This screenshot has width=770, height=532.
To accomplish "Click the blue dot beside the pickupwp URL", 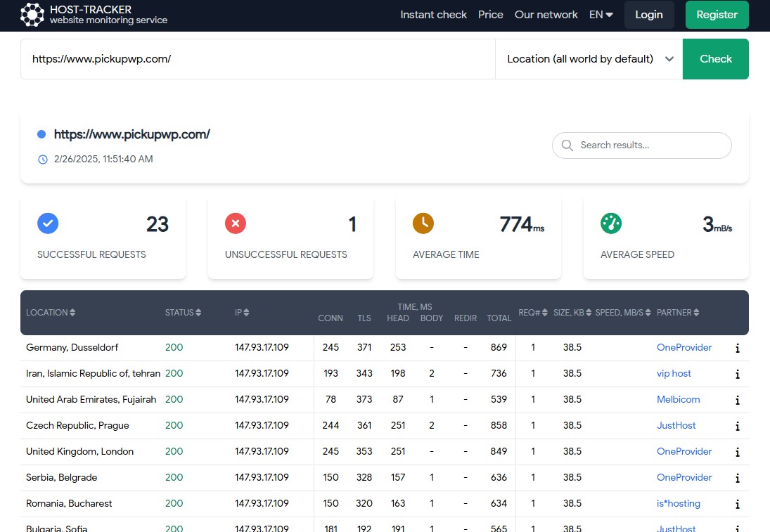I will tap(41, 134).
